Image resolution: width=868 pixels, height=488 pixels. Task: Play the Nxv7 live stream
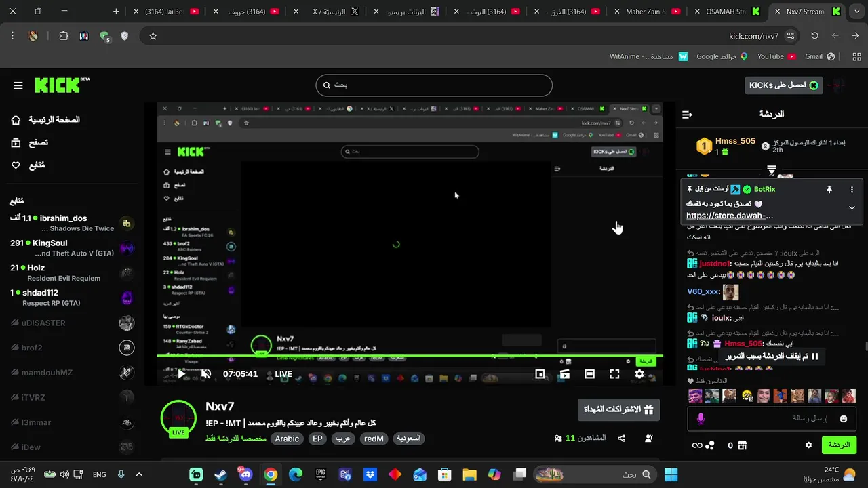(x=181, y=373)
